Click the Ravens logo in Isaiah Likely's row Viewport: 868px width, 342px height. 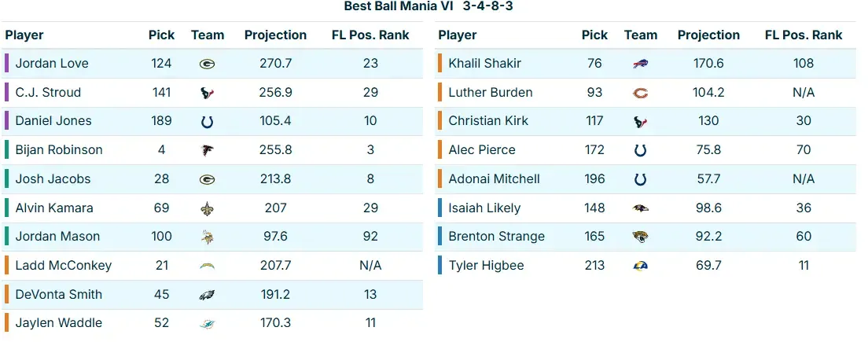(x=641, y=208)
